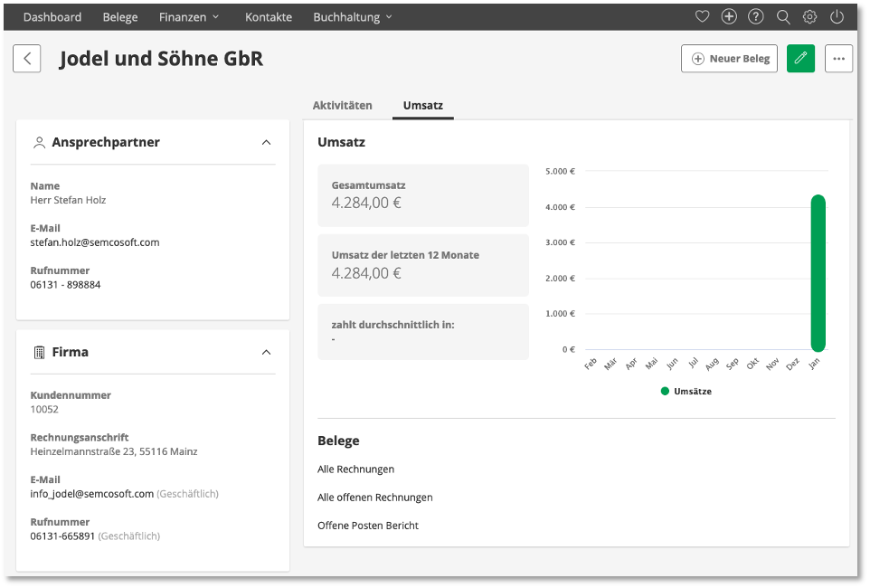Screen dimensions: 870x588
Task: Click the green pencil edit button
Action: 800,58
